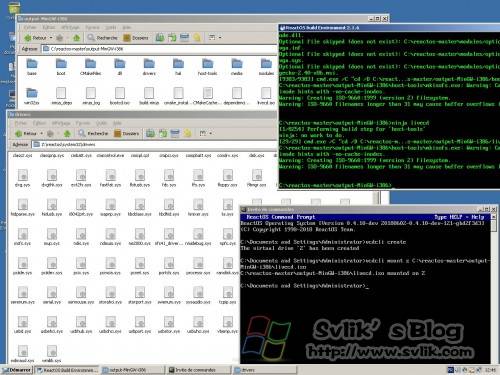Click the command prompt vertical scrollbar
The height and width of the screenshot is (375, 500).
[493, 289]
